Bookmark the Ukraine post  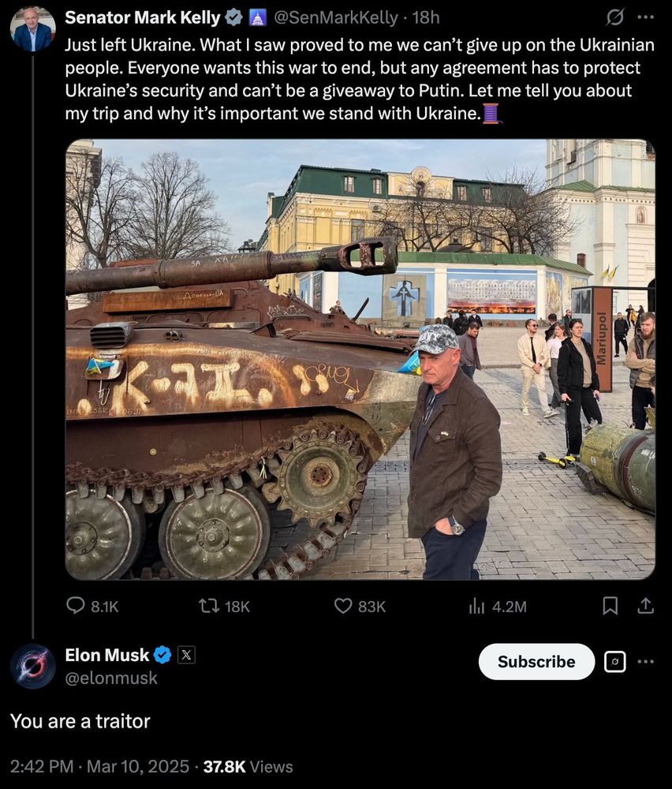click(610, 605)
